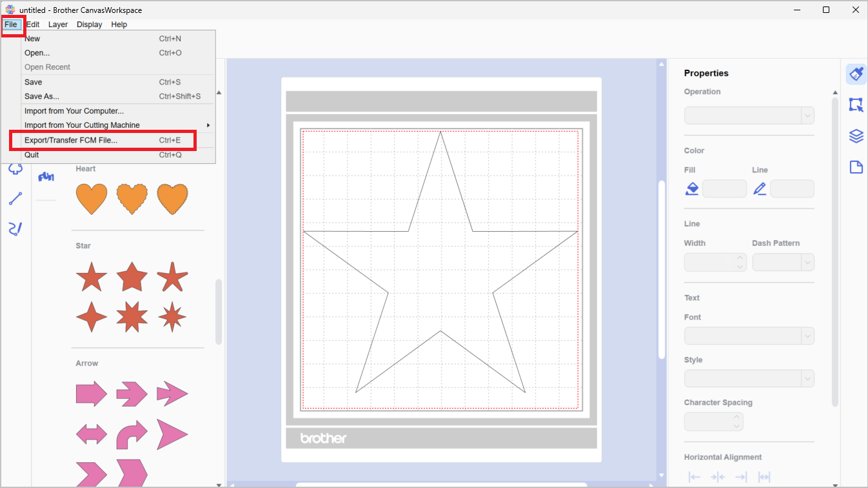Choose Export/Transfer FCM File...
This screenshot has height=488, width=868.
[118, 140]
